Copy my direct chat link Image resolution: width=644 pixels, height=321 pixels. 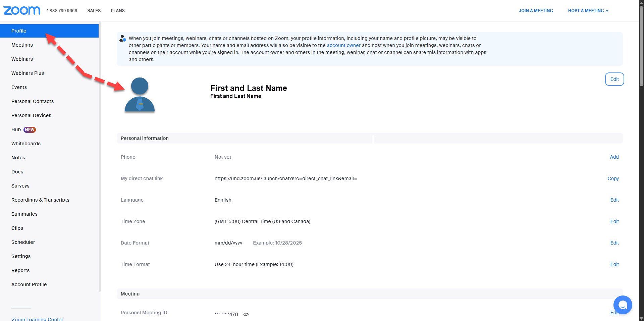click(613, 178)
